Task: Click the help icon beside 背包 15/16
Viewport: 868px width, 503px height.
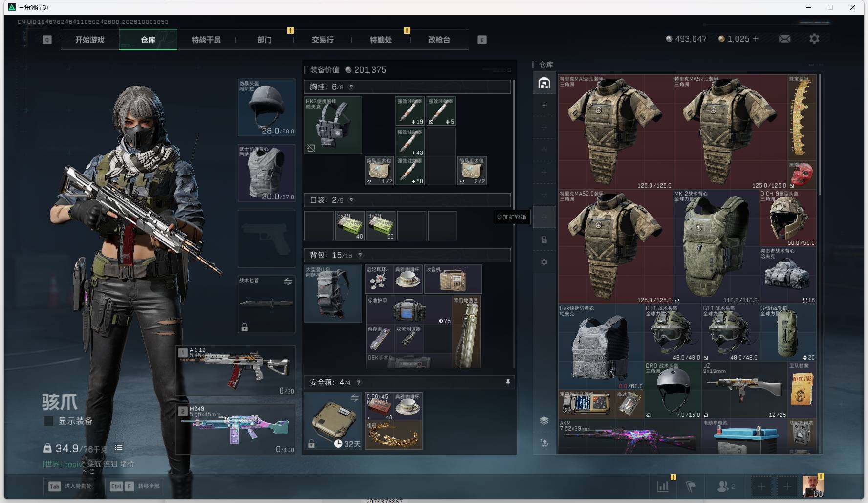Action: (x=360, y=255)
